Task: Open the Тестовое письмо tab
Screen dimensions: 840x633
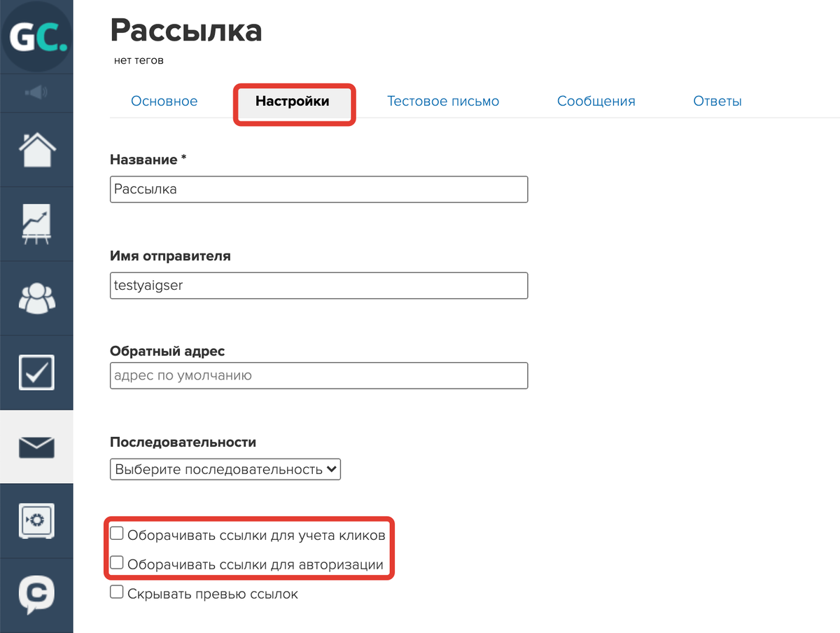Action: tap(443, 102)
